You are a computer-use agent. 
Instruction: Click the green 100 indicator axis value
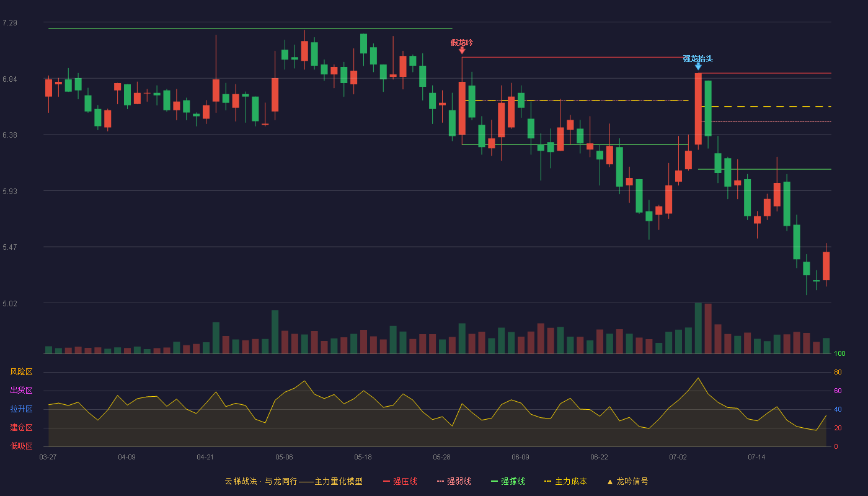pos(839,354)
